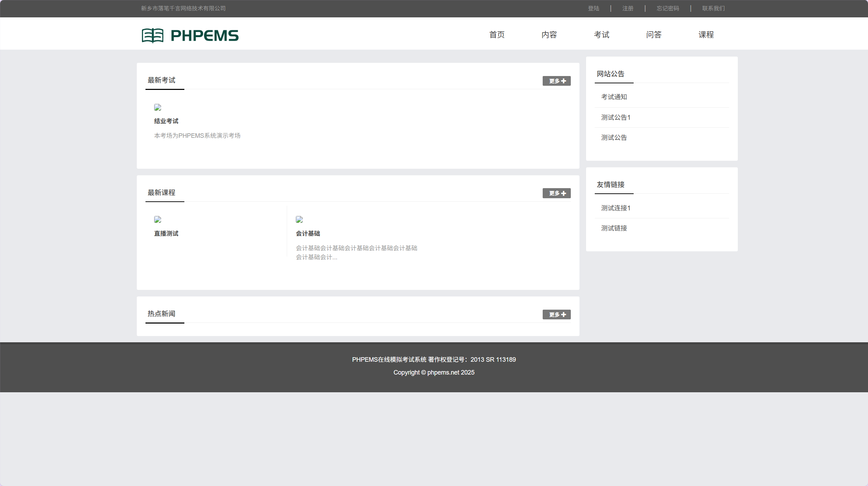The height and width of the screenshot is (486, 868).
Task: Open the 考试通知 announcement
Action: (614, 97)
